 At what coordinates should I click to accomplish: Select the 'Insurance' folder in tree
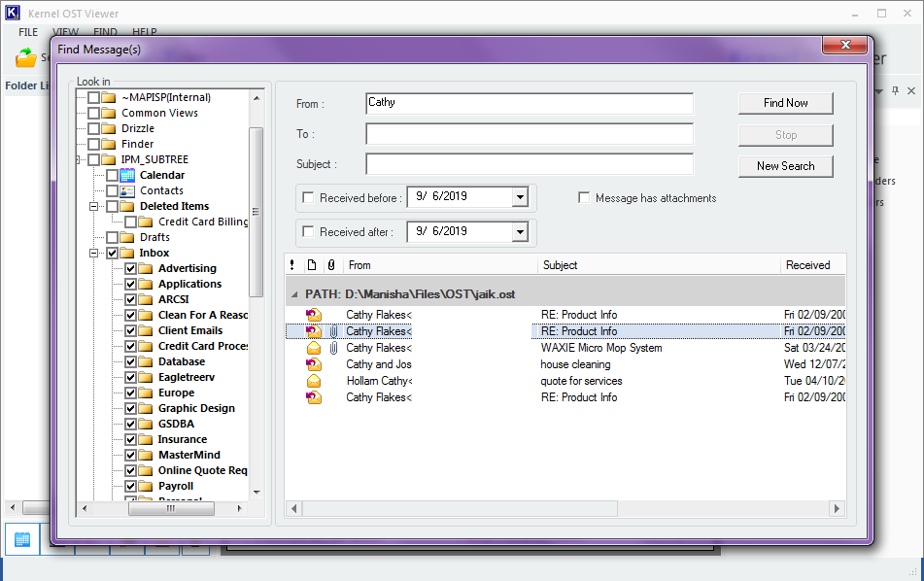pos(182,439)
